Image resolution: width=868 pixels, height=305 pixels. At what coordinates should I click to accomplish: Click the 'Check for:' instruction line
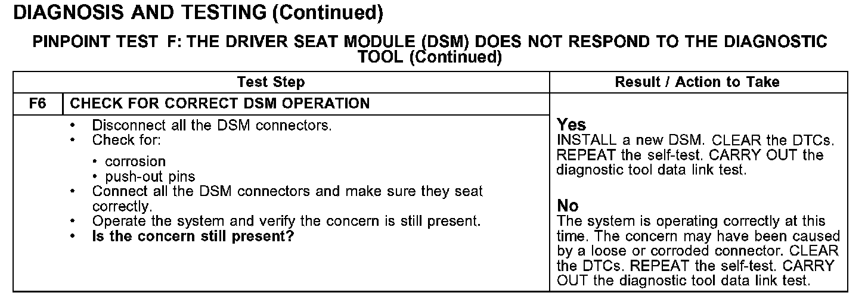(126, 141)
